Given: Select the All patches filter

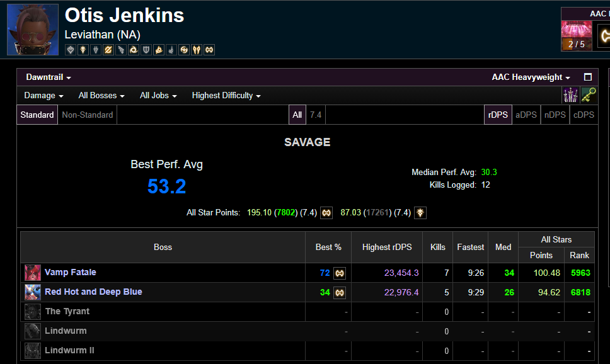Looking at the screenshot, I should (297, 115).
